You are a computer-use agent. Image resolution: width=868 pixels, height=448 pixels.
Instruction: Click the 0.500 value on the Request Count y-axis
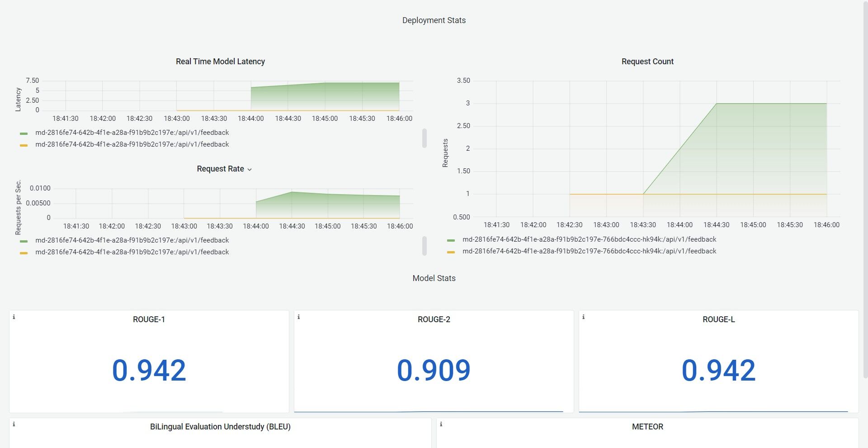click(x=462, y=217)
